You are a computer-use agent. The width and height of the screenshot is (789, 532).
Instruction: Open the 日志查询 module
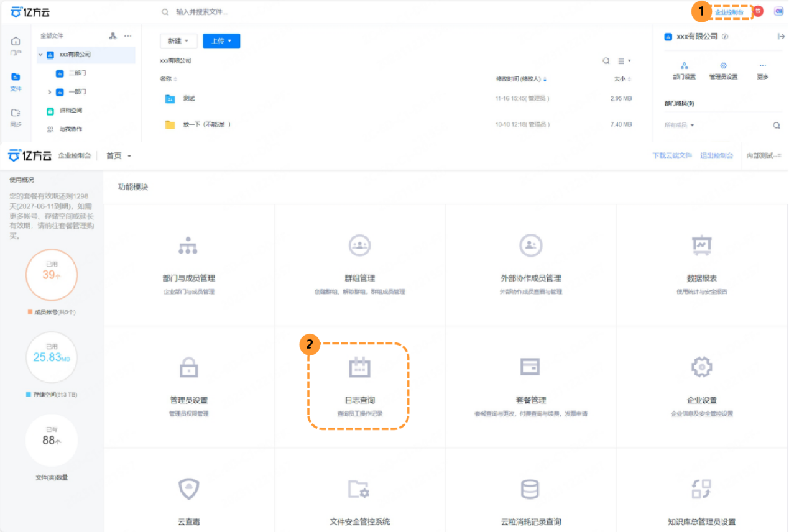pos(359,387)
